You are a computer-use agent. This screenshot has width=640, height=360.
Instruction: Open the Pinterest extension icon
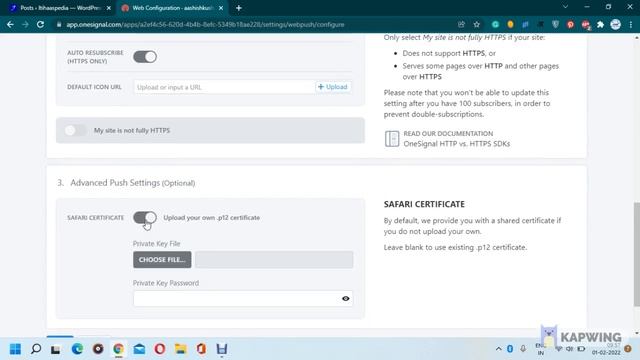pos(570,24)
